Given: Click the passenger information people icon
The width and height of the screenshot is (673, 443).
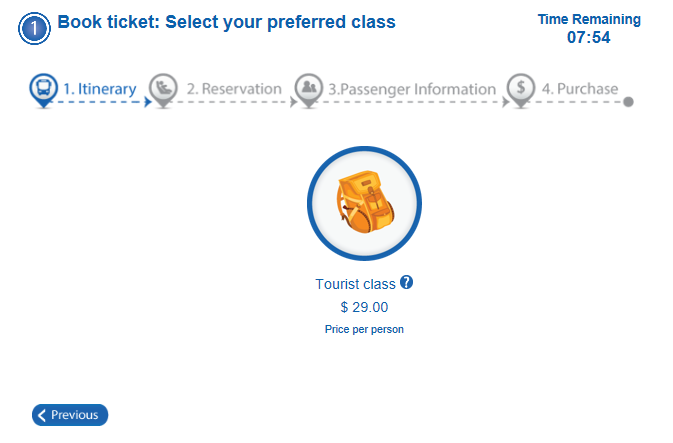Looking at the screenshot, I should click(x=309, y=90).
